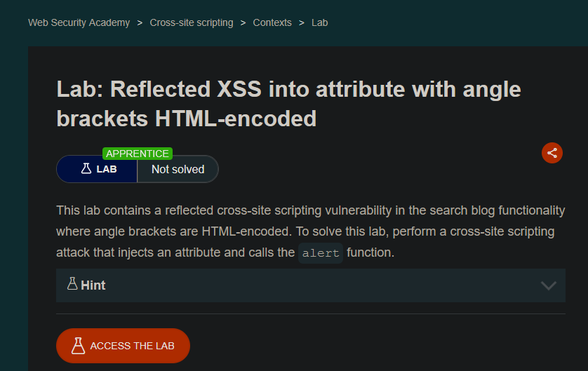The width and height of the screenshot is (588, 371).
Task: Navigate to the Contexts breadcrumb link
Action: [272, 23]
